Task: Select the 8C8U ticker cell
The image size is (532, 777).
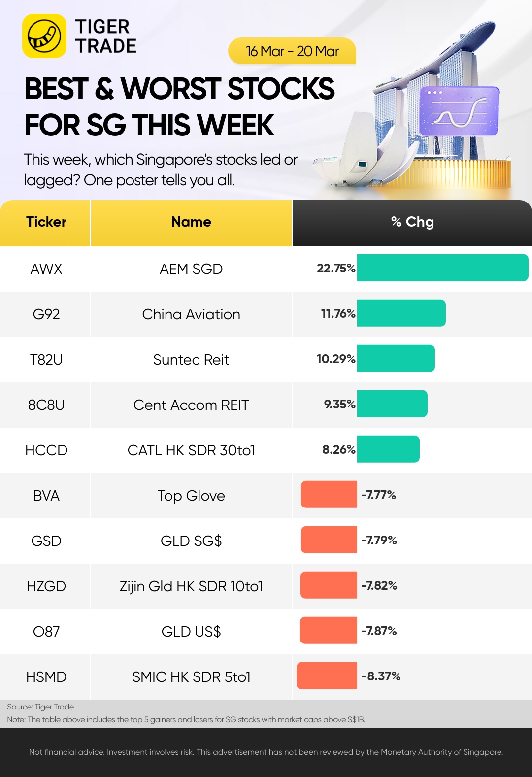Action: point(46,405)
